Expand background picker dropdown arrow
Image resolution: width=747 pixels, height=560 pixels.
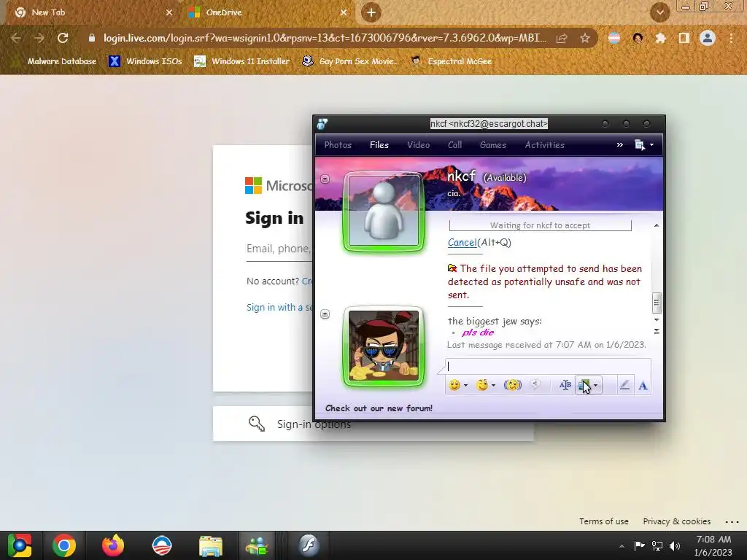tap(595, 385)
